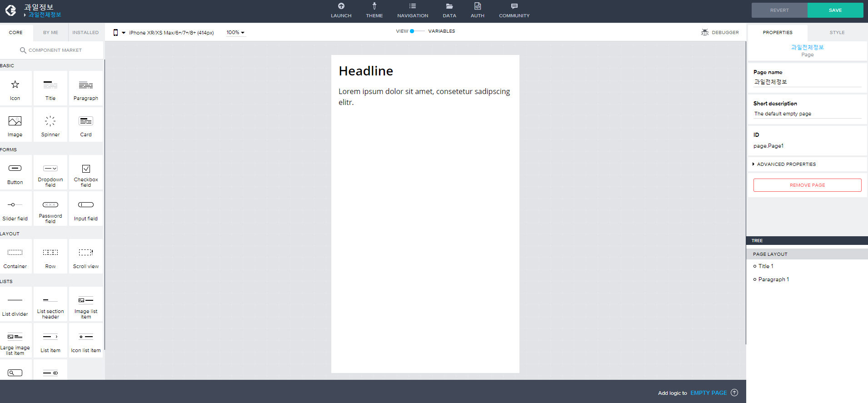This screenshot has height=403, width=868.
Task: Add the search bar component
Action: coord(15,370)
